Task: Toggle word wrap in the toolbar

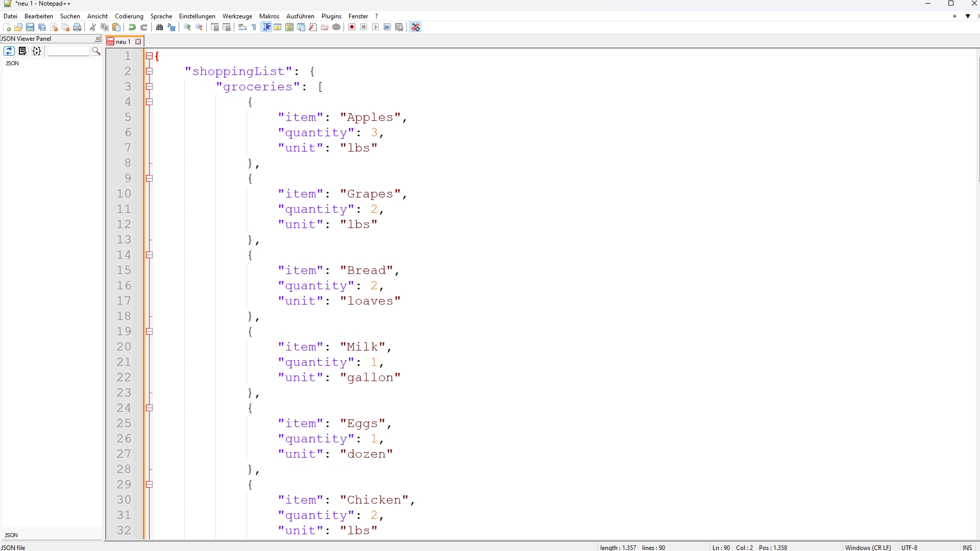Action: point(242,27)
